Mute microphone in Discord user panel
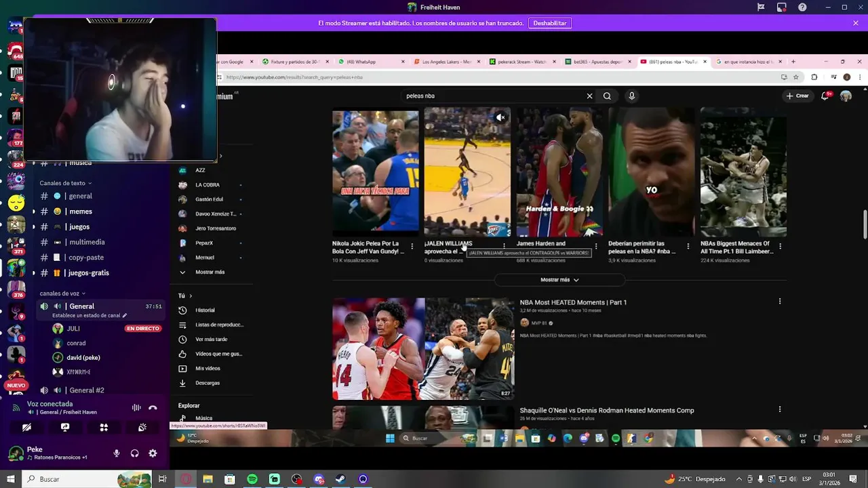This screenshot has height=488, width=868. [117, 453]
